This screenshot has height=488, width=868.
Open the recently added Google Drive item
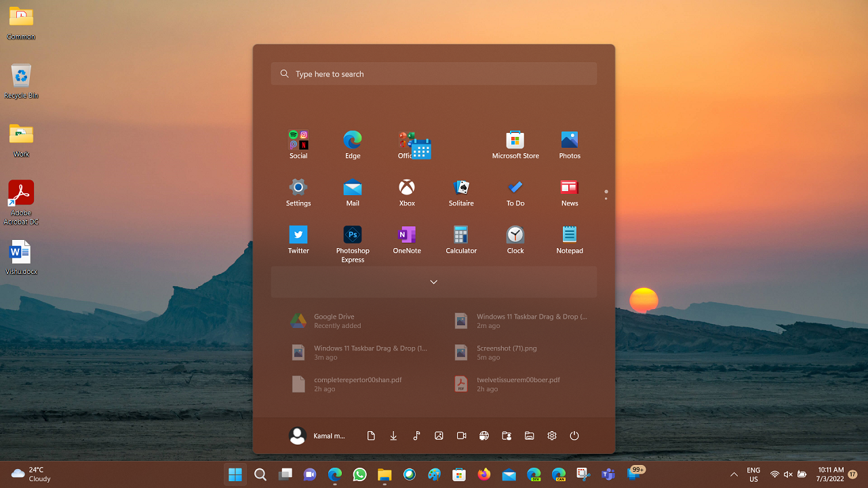pyautogui.click(x=334, y=320)
